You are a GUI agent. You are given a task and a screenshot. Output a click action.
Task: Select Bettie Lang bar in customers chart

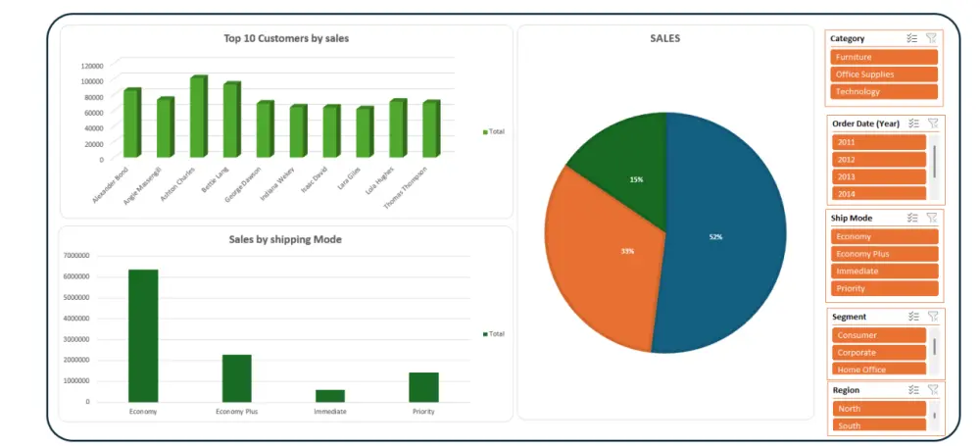[232, 121]
